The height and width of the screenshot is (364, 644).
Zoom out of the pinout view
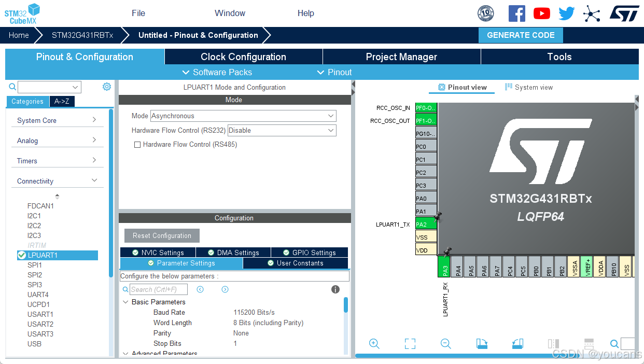click(446, 343)
